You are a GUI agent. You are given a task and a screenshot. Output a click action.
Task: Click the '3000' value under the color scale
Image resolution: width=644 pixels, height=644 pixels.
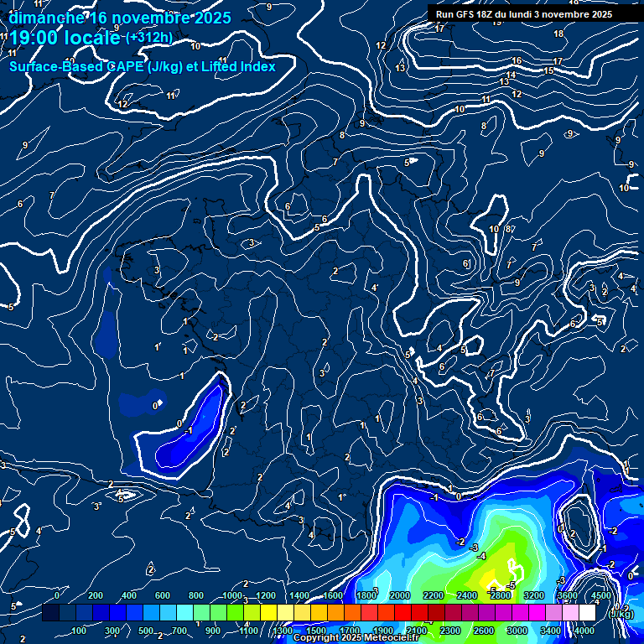517,631
